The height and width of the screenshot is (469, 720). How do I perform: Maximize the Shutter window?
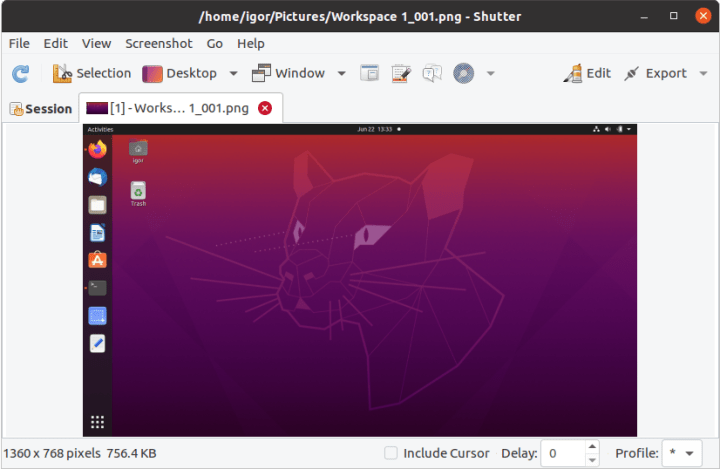(x=674, y=16)
